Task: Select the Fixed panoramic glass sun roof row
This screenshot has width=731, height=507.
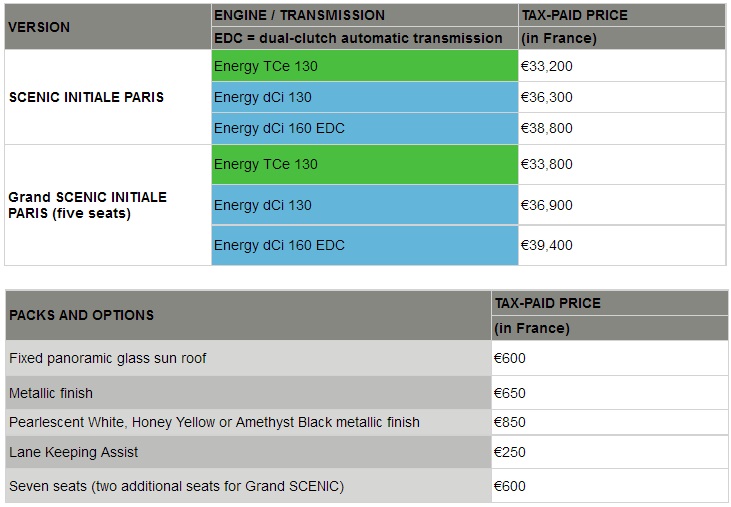Action: click(108, 358)
